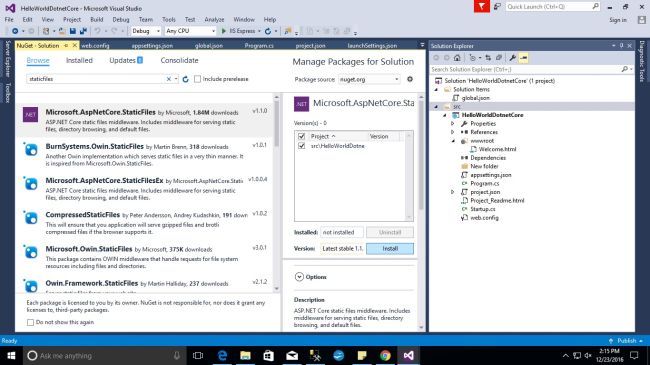The height and width of the screenshot is (365, 650).
Task: Click Sign in link
Action: click(x=618, y=20)
